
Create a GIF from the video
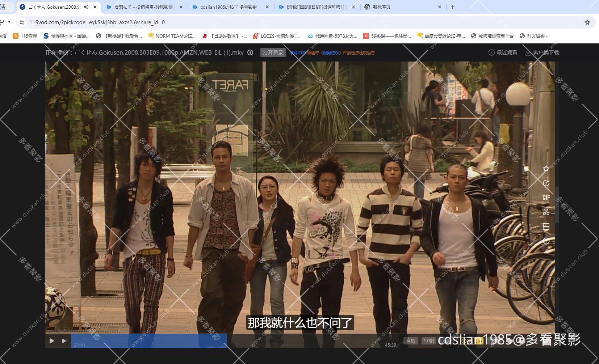pos(546,198)
